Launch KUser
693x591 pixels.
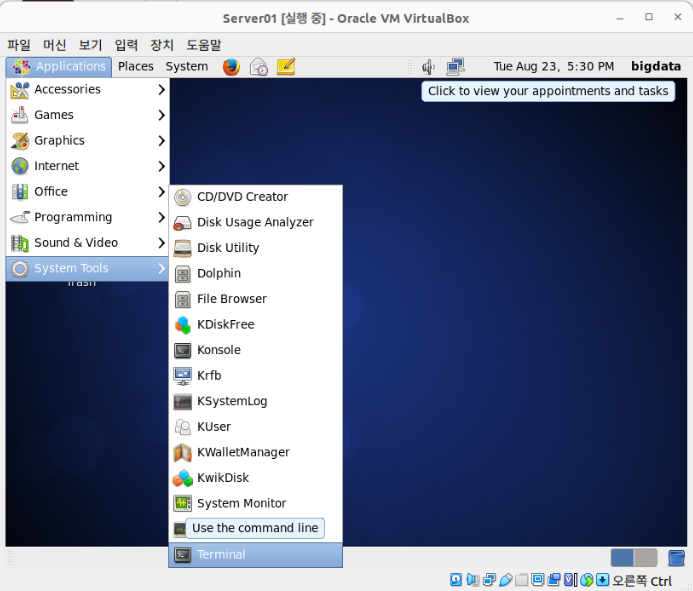click(x=255, y=427)
